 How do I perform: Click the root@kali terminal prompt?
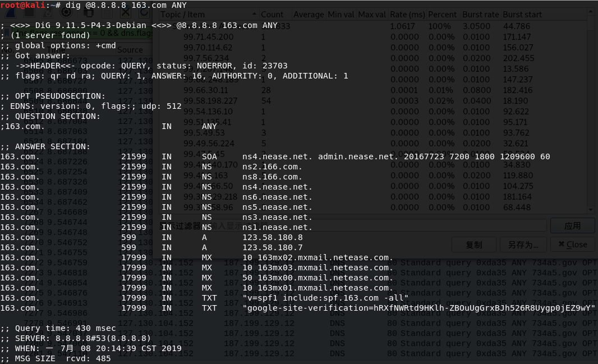[30, 5]
